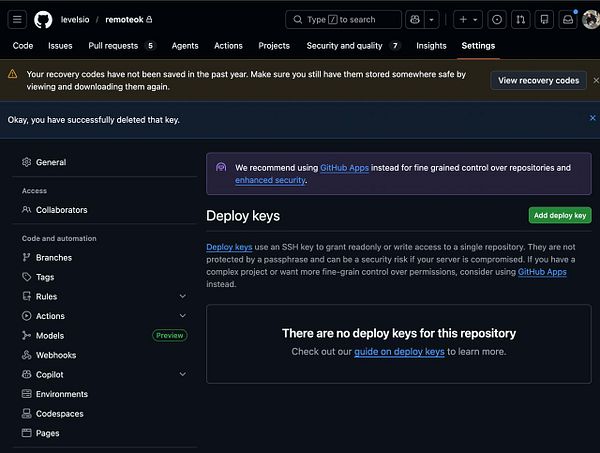Viewport: 600px width, 453px height.
Task: Switch to the Issues tab
Action: (x=60, y=46)
